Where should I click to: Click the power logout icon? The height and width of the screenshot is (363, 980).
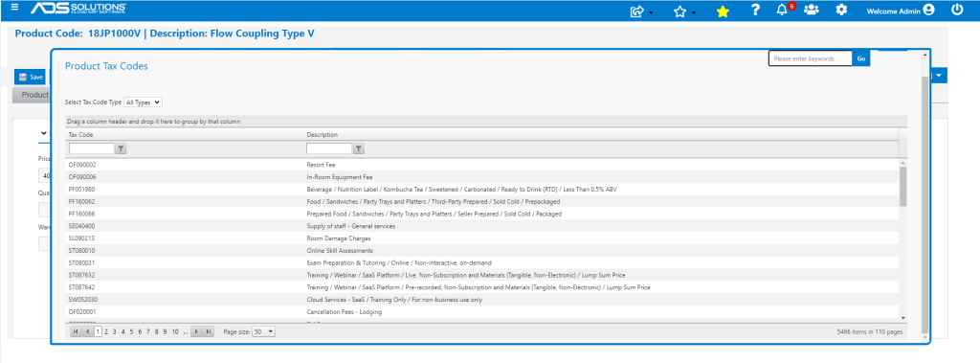point(957,10)
